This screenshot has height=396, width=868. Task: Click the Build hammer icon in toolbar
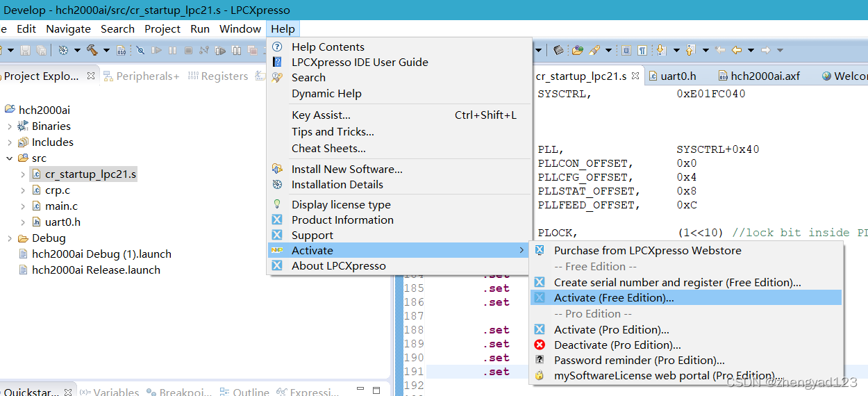[91, 50]
